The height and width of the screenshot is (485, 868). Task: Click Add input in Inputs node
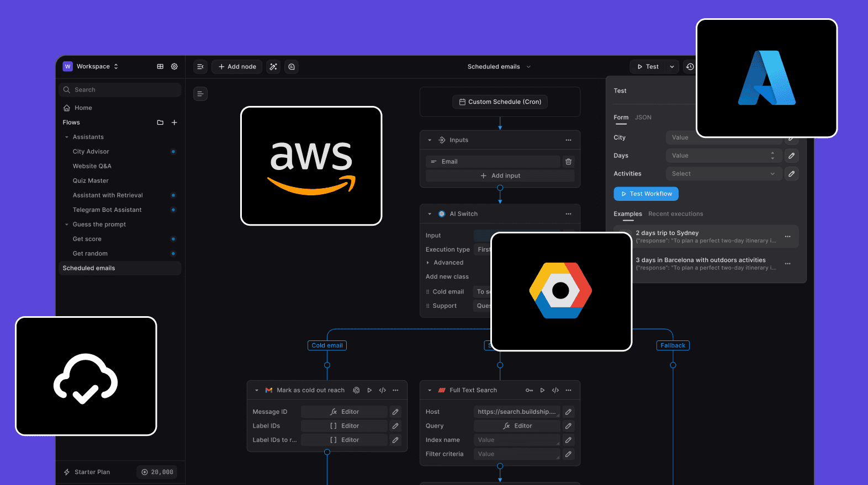tap(500, 176)
